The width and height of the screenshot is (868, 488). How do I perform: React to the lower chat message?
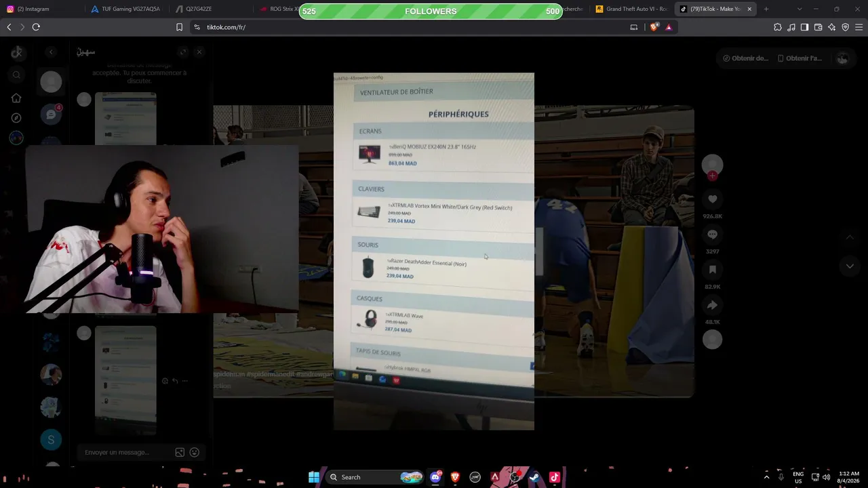pos(165,381)
